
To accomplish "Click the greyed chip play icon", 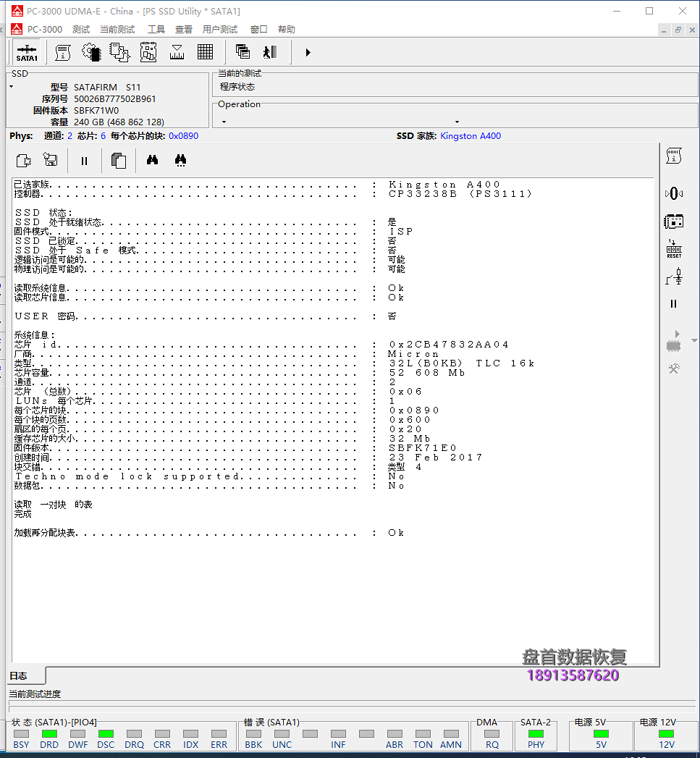I will 674,341.
